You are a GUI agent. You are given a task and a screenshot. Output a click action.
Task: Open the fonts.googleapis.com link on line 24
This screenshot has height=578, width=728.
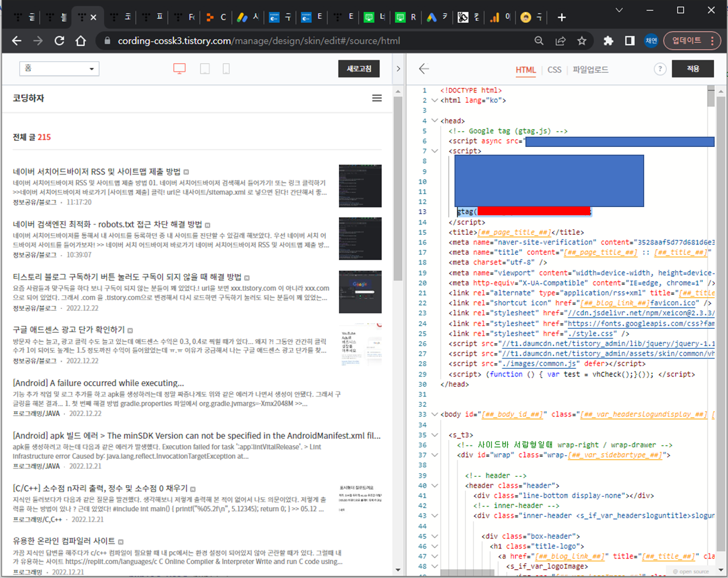click(x=641, y=323)
